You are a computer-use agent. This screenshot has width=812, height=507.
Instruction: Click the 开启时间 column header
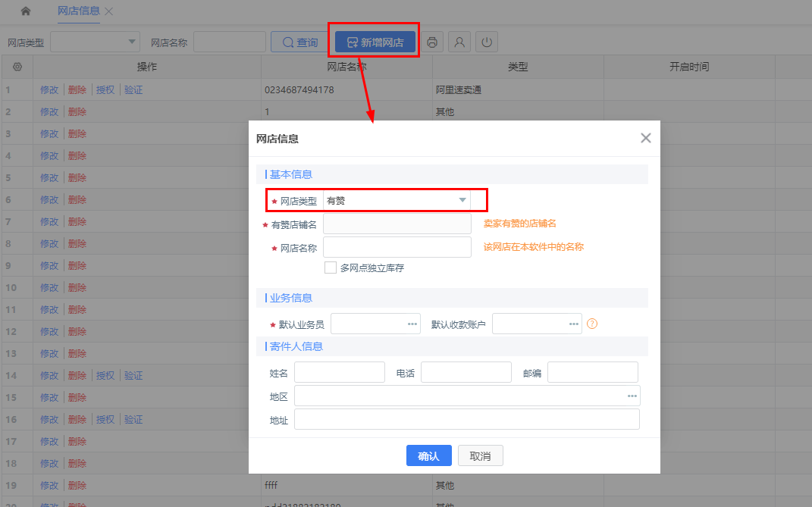click(x=689, y=67)
